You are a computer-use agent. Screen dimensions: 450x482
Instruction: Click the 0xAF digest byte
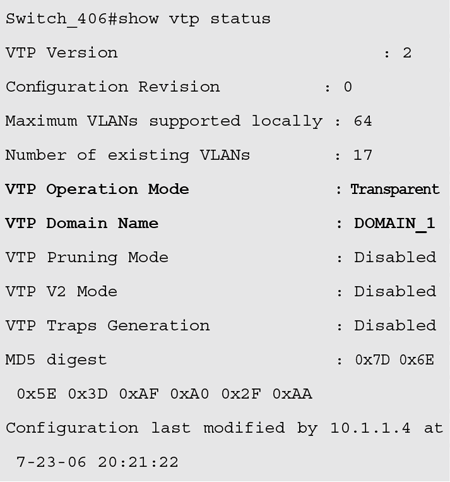[x=139, y=394]
